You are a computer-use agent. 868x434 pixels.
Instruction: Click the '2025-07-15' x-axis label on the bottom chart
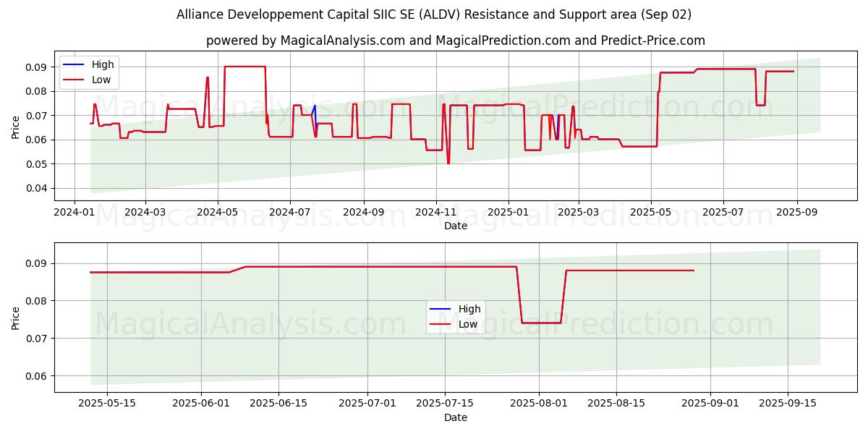tap(445, 404)
